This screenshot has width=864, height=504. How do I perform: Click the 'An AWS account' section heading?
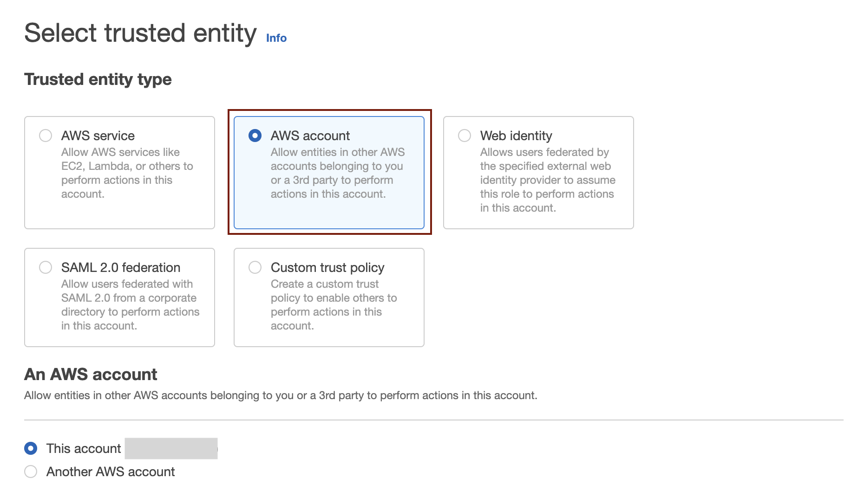tap(91, 374)
